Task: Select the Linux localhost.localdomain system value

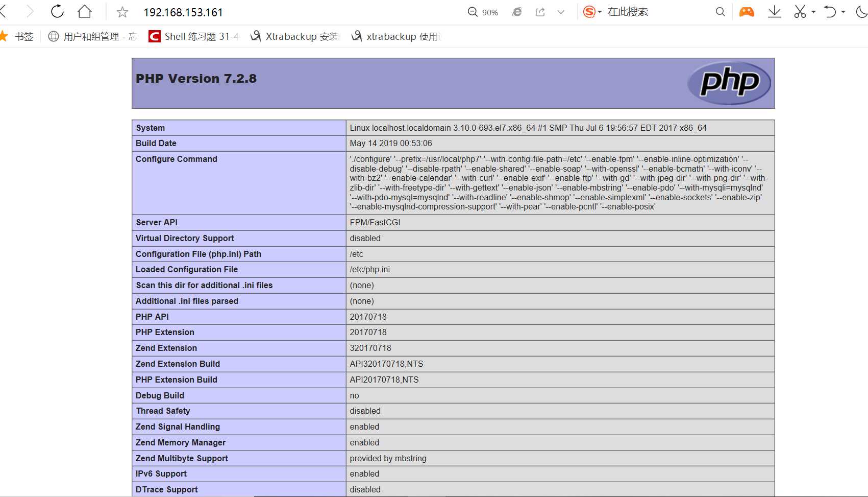Action: (x=528, y=128)
